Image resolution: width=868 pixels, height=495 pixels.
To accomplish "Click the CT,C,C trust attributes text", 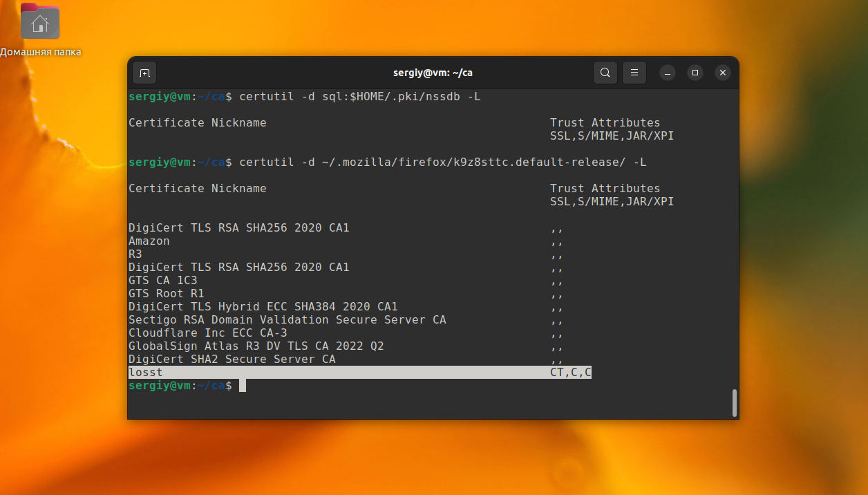I will [572, 372].
